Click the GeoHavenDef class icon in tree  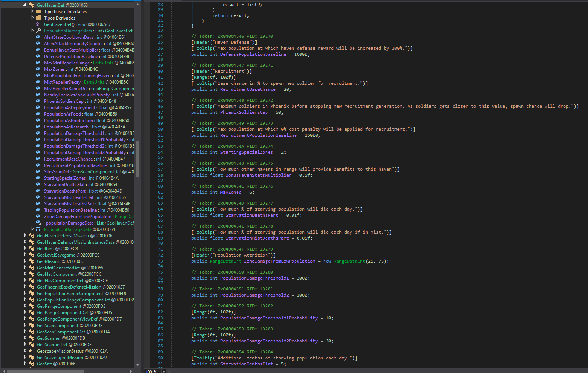[x=31, y=5]
